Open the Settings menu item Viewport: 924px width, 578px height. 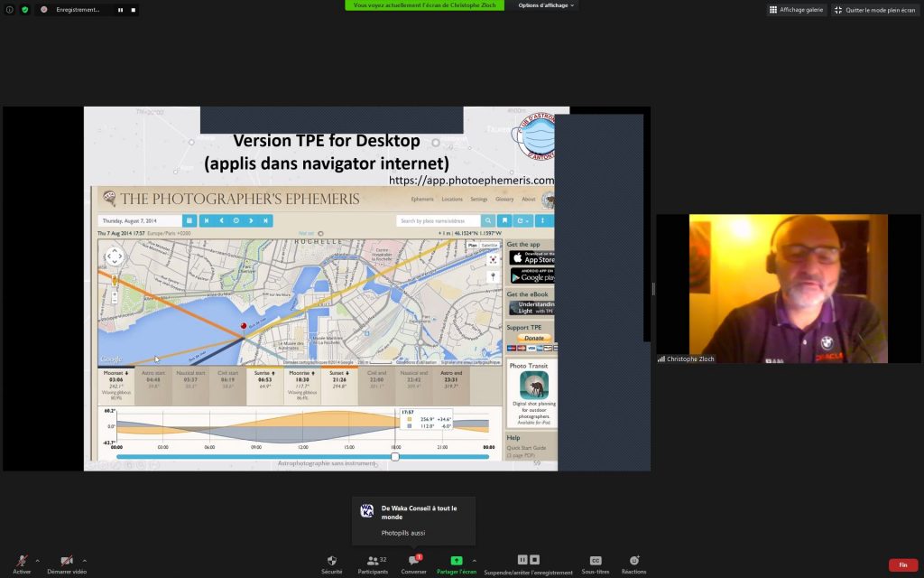pos(479,200)
